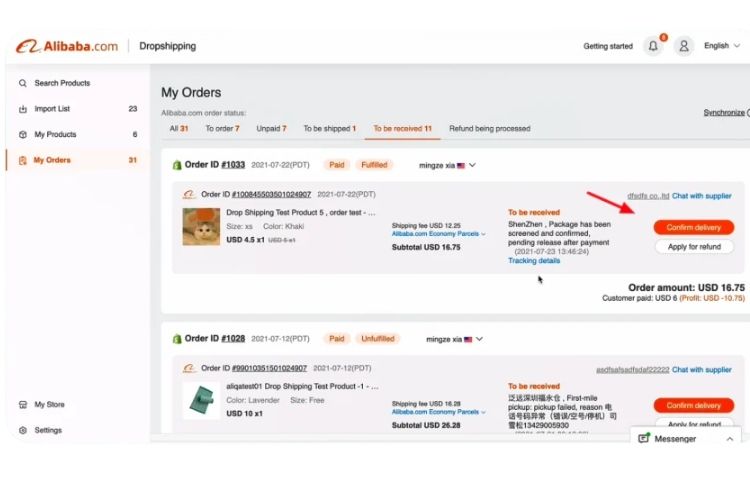Open supplier dfsdfs co.,ltd link

[648, 196]
